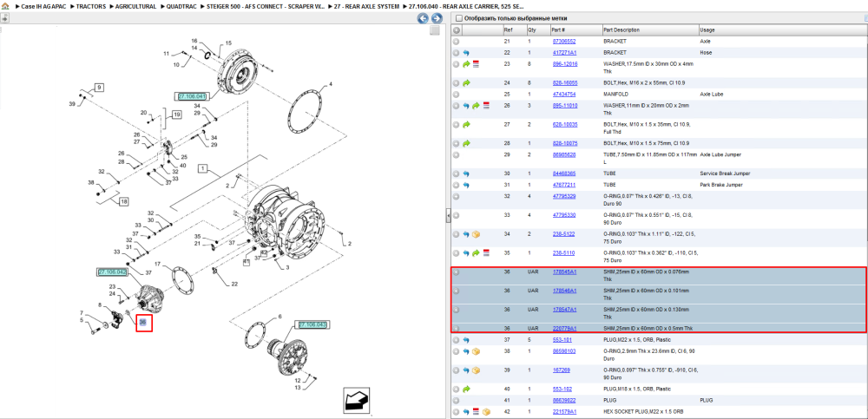
Task: Expand arrow before 27 - REAR AXLE SYSTEM
Action: point(330,6)
